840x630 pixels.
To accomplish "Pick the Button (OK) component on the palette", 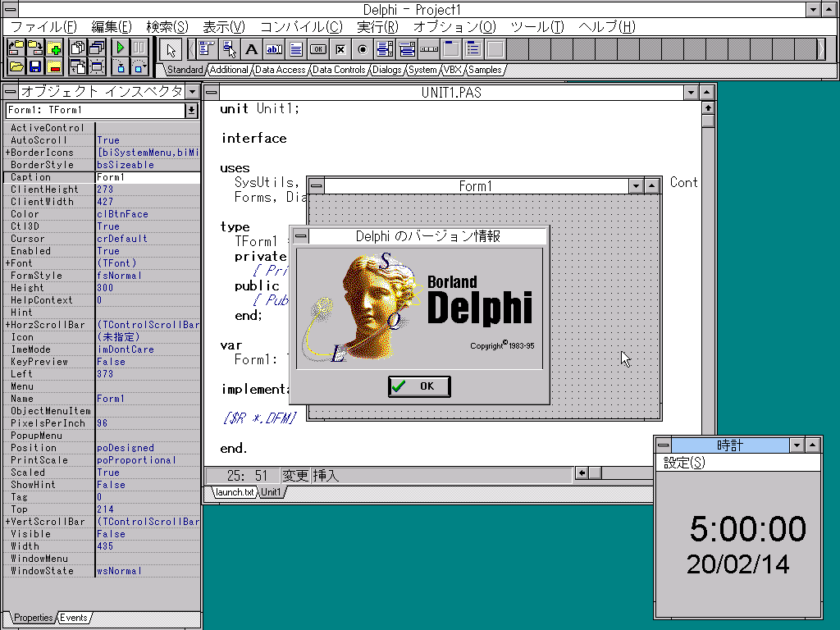I will click(319, 49).
